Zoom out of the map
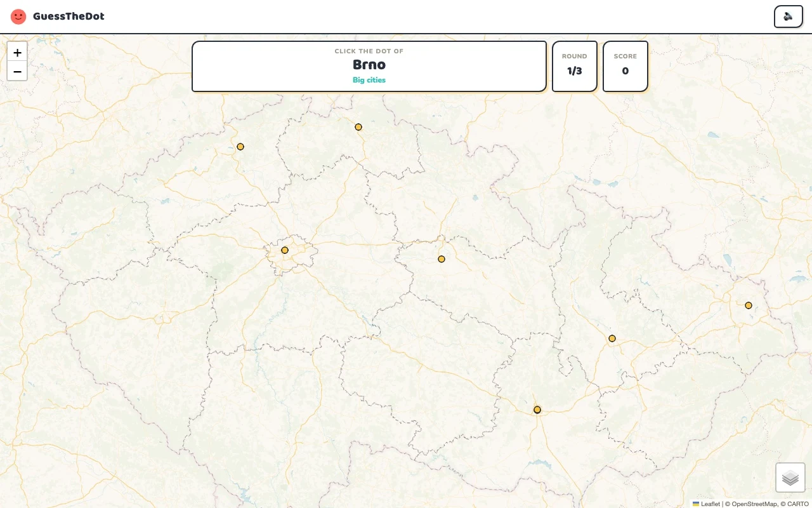 point(17,72)
